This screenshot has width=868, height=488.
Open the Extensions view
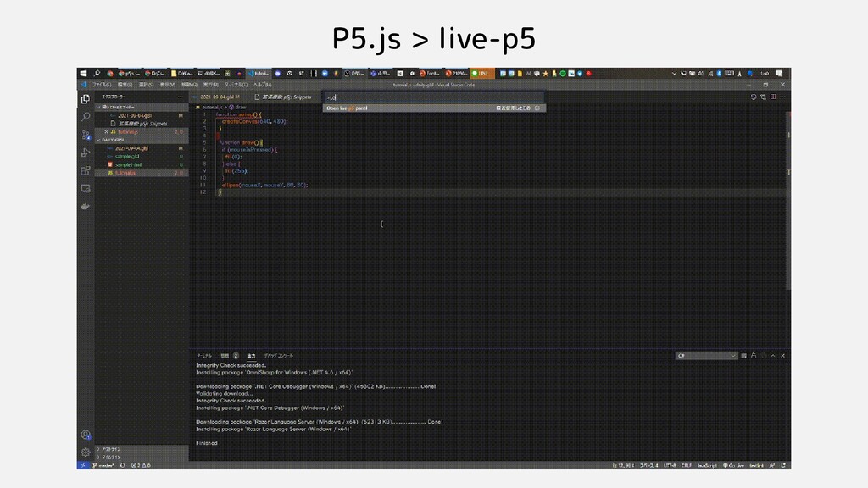tap(86, 170)
